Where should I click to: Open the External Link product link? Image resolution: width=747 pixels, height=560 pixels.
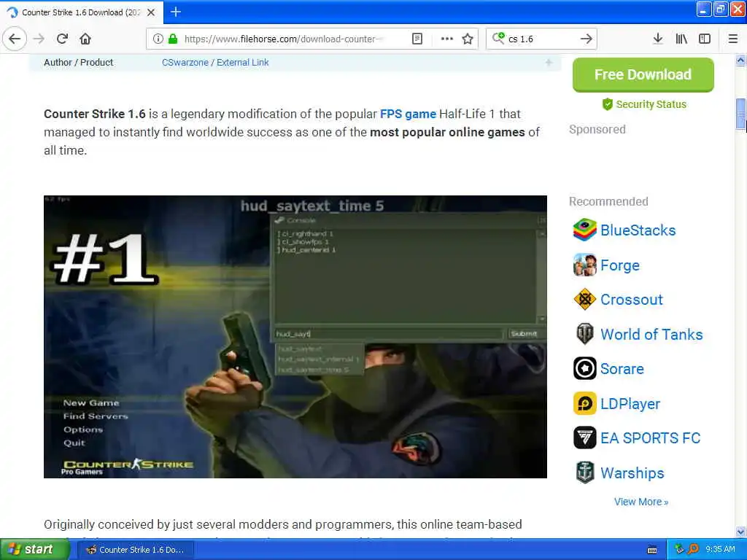242,63
